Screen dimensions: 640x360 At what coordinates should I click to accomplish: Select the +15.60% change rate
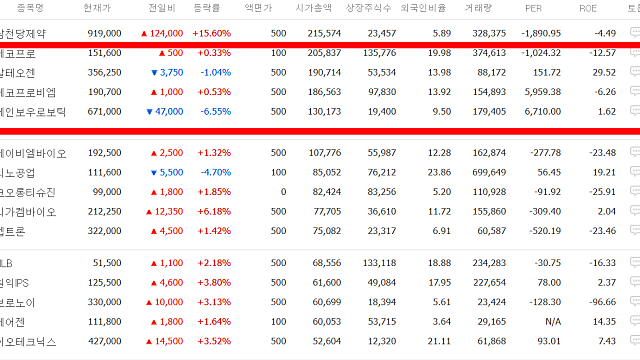(x=211, y=33)
